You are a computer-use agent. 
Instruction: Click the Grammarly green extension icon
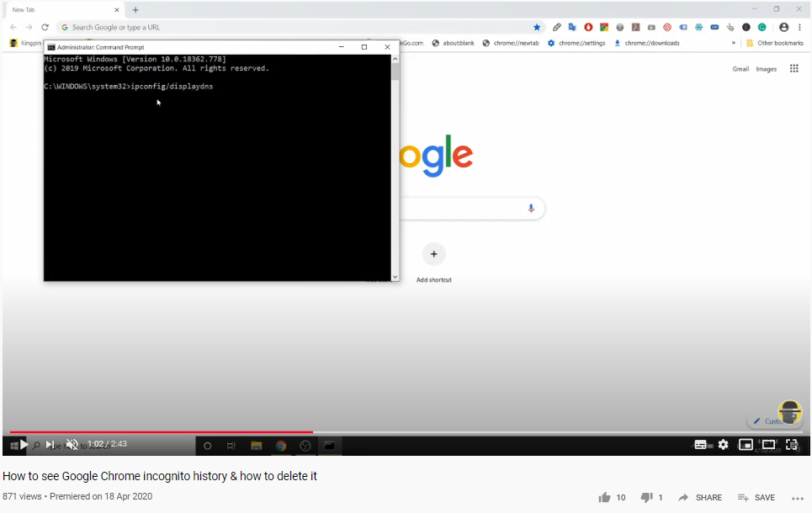(762, 27)
